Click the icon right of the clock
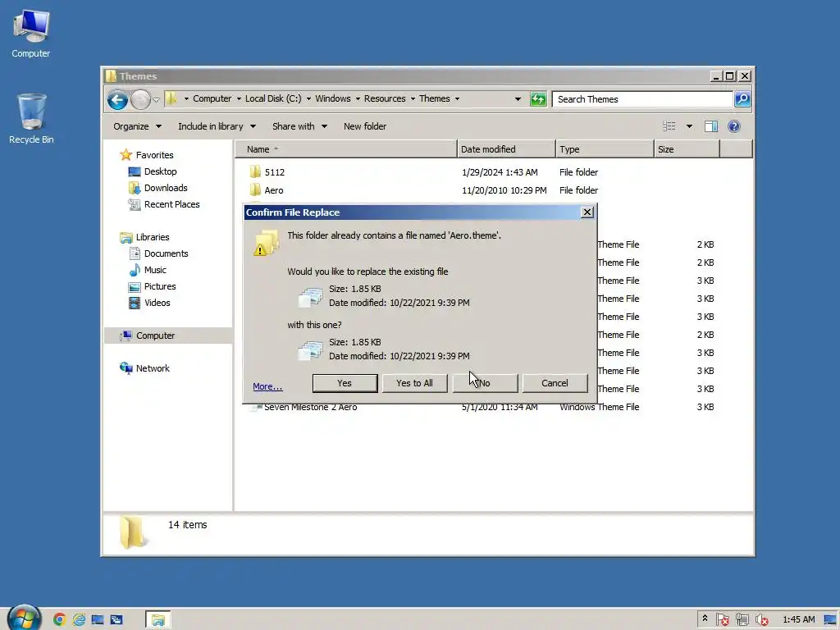This screenshot has width=840, height=630. 830,620
